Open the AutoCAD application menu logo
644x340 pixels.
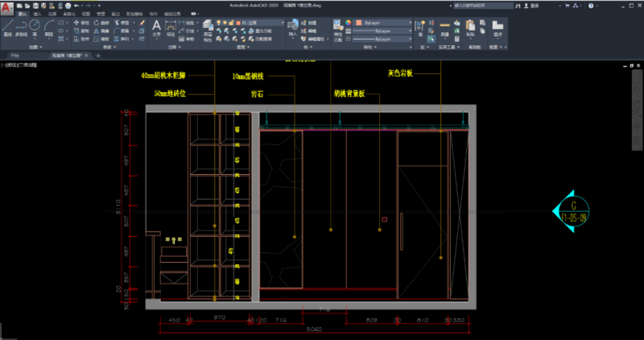(x=6, y=6)
